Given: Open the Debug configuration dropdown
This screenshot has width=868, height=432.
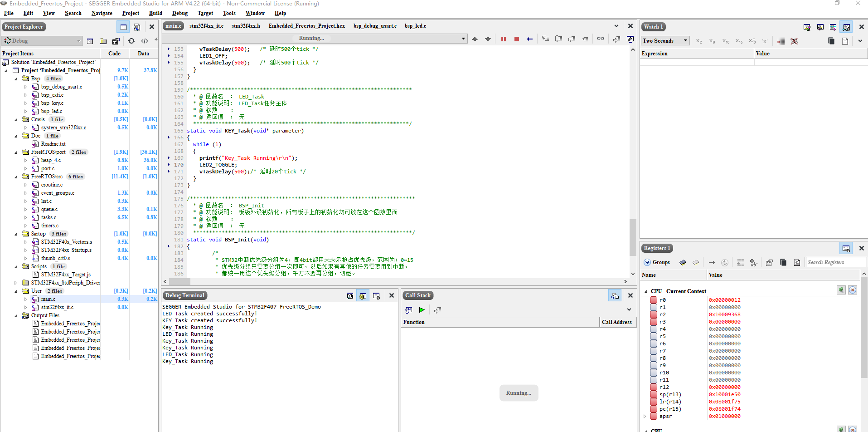Looking at the screenshot, I should pos(42,41).
